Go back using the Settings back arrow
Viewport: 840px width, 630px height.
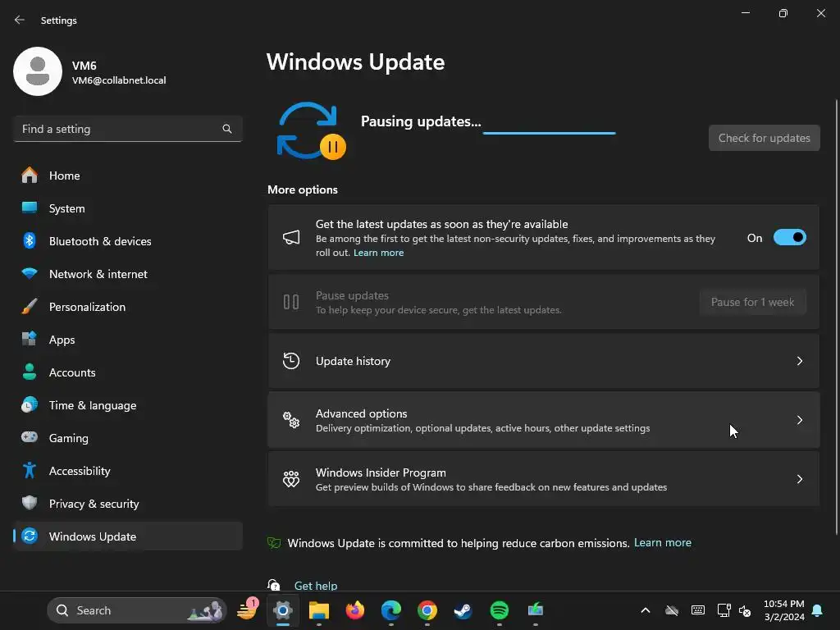[x=20, y=20]
